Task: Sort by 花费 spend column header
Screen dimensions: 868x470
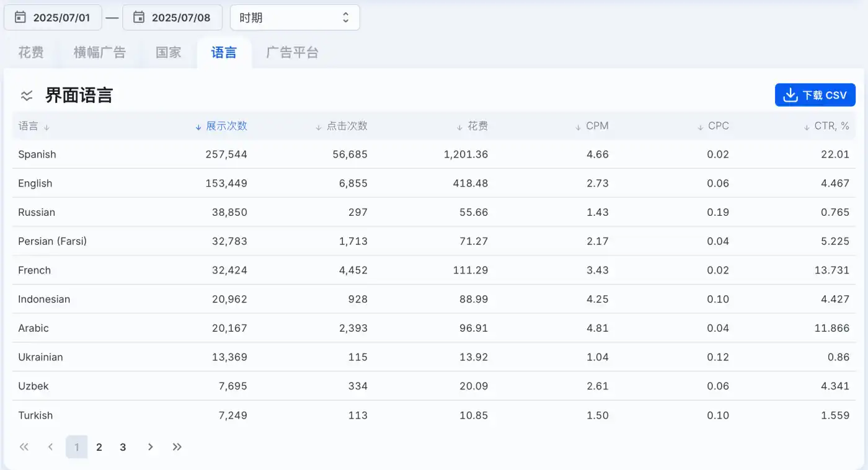Action: click(x=472, y=126)
